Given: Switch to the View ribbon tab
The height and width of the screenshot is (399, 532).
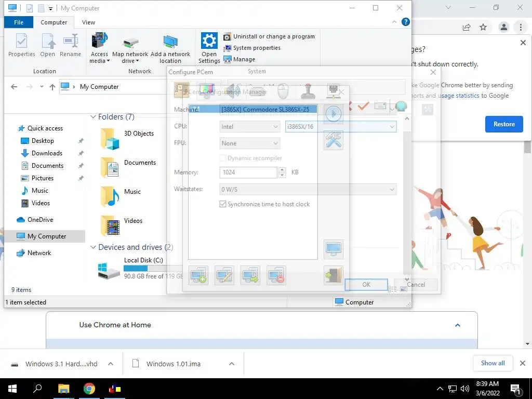Looking at the screenshot, I should 88,22.
